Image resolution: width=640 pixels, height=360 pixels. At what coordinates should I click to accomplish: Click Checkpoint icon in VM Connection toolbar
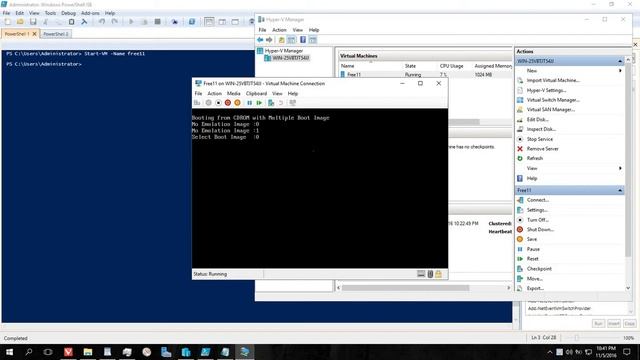point(271,103)
